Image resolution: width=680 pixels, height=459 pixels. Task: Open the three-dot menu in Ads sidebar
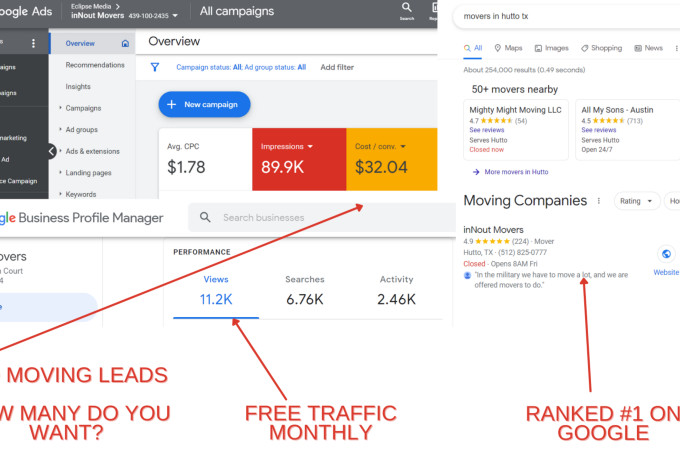pos(33,43)
